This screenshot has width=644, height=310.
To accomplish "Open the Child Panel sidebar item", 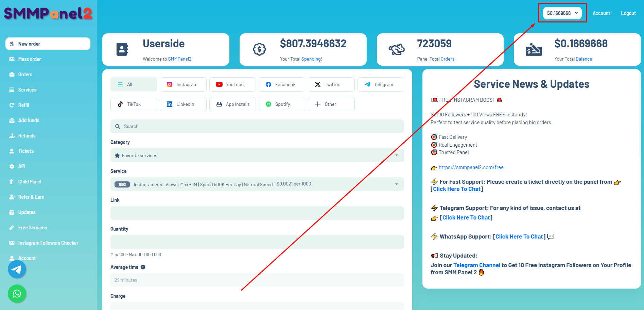I will coord(30,182).
